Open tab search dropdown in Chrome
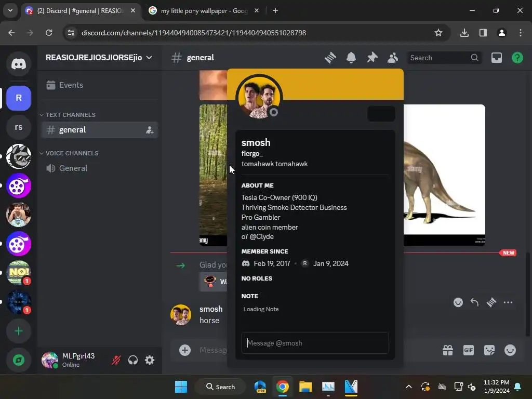The height and width of the screenshot is (399, 532). (10, 10)
